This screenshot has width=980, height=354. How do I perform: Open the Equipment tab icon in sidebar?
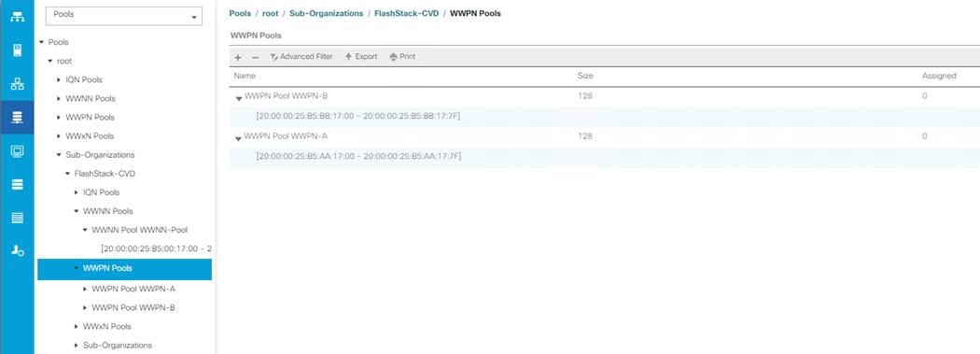tap(17, 16)
